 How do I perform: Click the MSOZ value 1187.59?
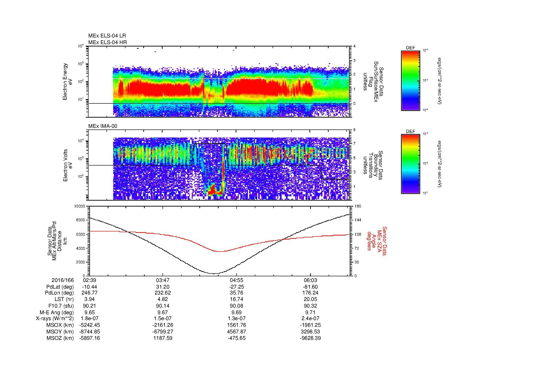[x=163, y=338]
